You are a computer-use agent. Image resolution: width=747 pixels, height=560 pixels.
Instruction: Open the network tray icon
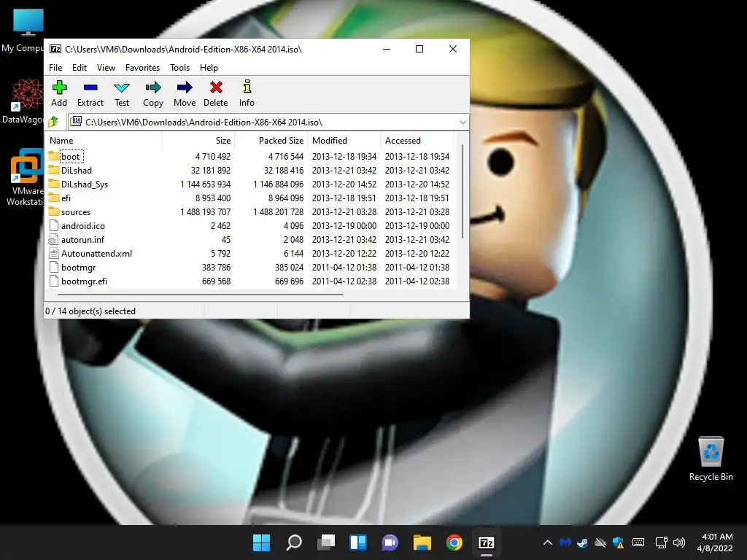pyautogui.click(x=661, y=542)
